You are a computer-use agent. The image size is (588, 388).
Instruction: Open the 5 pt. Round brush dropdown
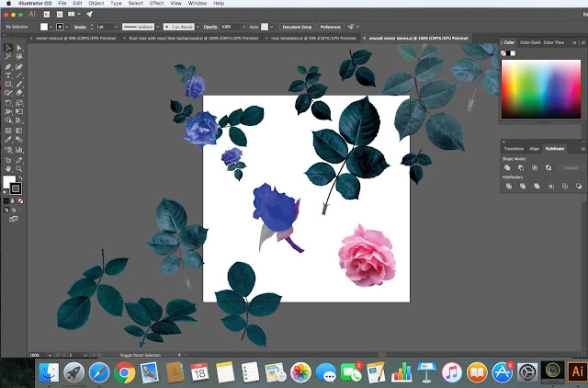point(198,27)
